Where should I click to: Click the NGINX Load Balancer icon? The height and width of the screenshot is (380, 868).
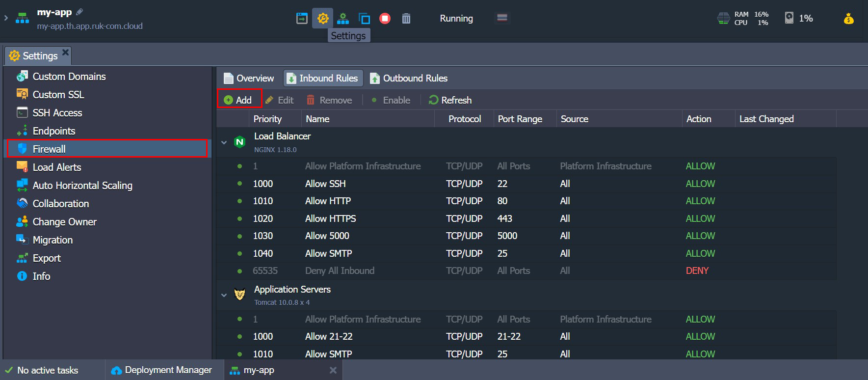click(x=239, y=142)
